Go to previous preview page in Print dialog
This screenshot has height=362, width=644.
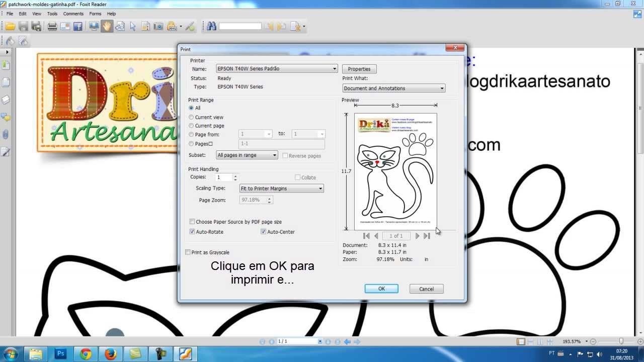pos(376,236)
